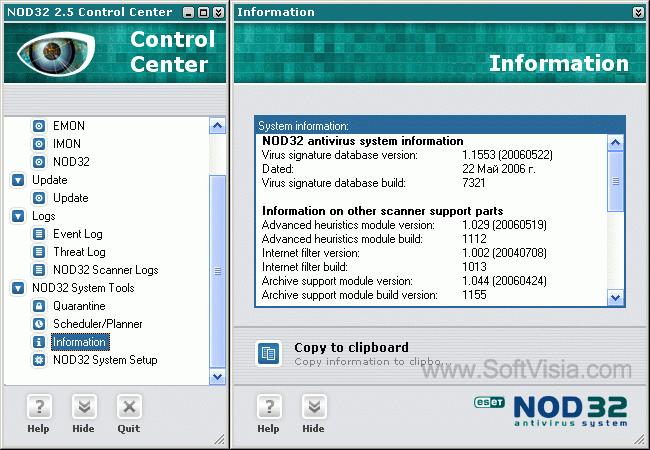Click the Quarantine lock icon

coord(39,306)
